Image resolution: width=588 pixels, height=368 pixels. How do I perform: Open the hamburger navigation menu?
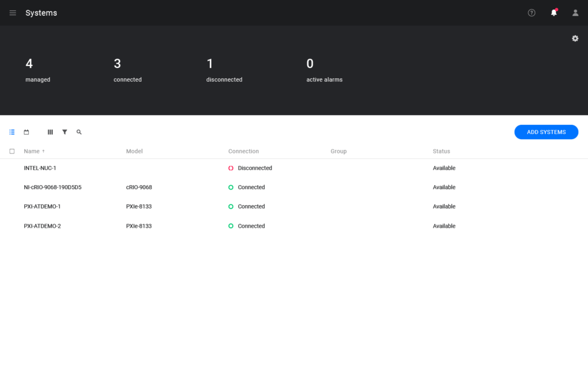(x=13, y=13)
